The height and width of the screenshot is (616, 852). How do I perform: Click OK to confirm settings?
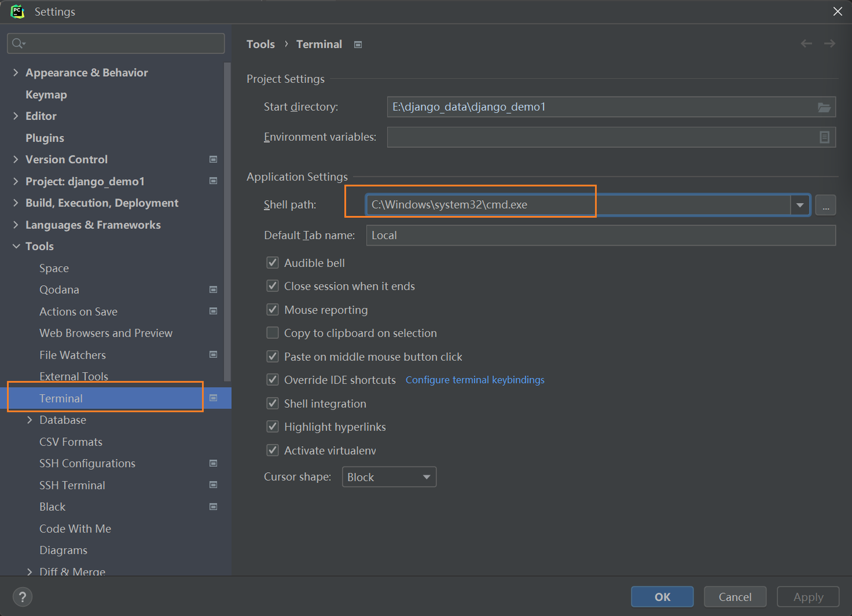point(662,596)
